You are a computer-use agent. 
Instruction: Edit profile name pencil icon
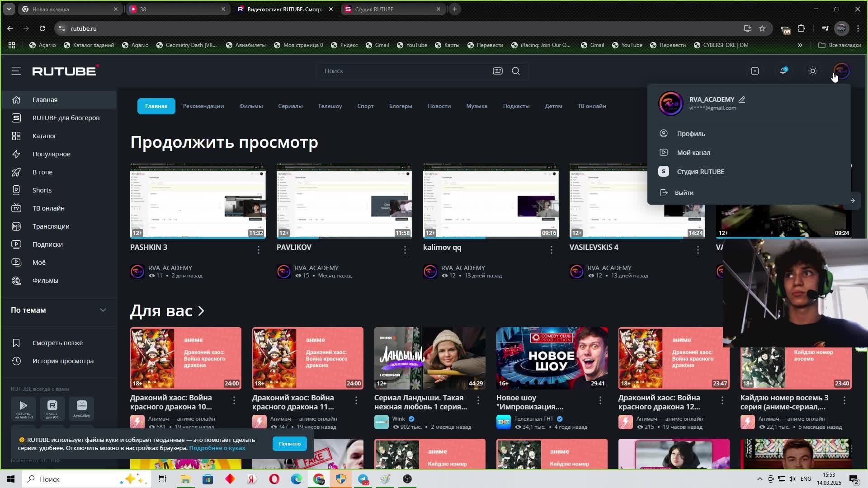pos(742,99)
